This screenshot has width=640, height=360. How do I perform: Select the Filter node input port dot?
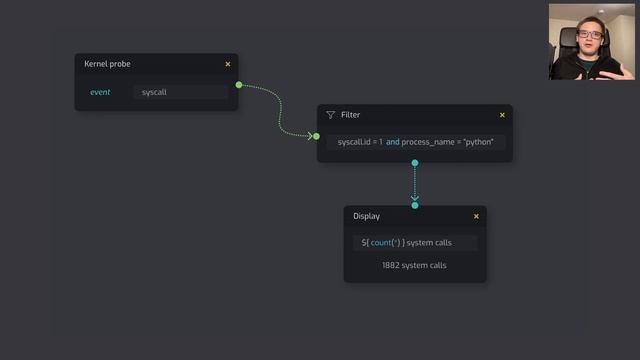316,136
